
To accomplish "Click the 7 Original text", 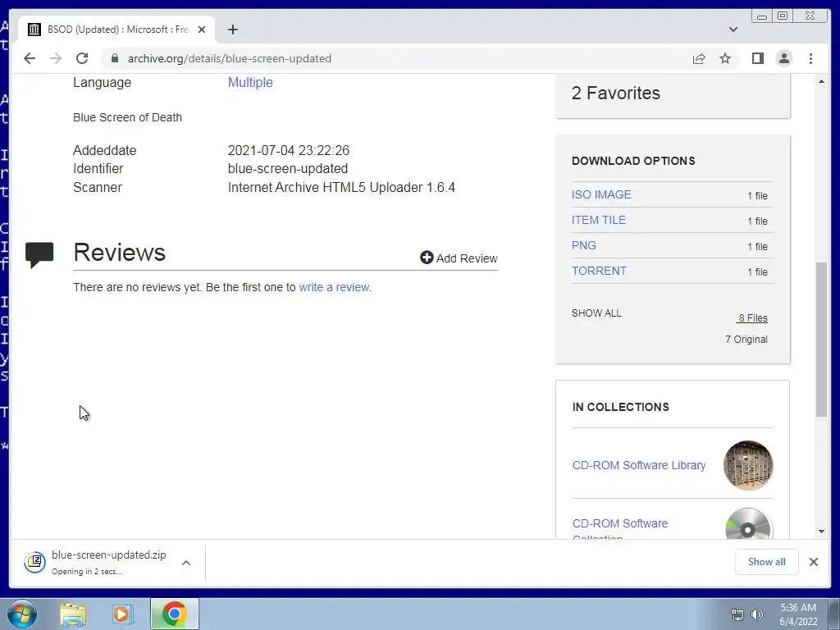I will tap(746, 339).
